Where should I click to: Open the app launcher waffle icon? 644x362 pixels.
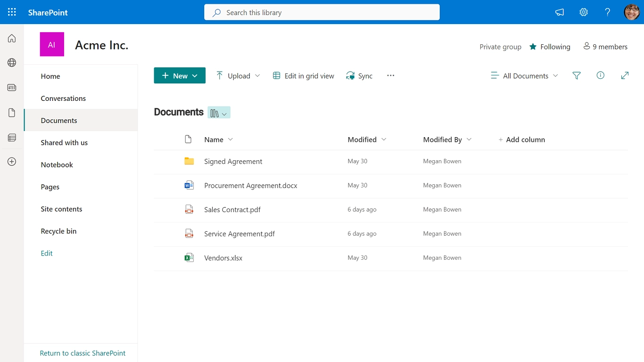click(12, 12)
